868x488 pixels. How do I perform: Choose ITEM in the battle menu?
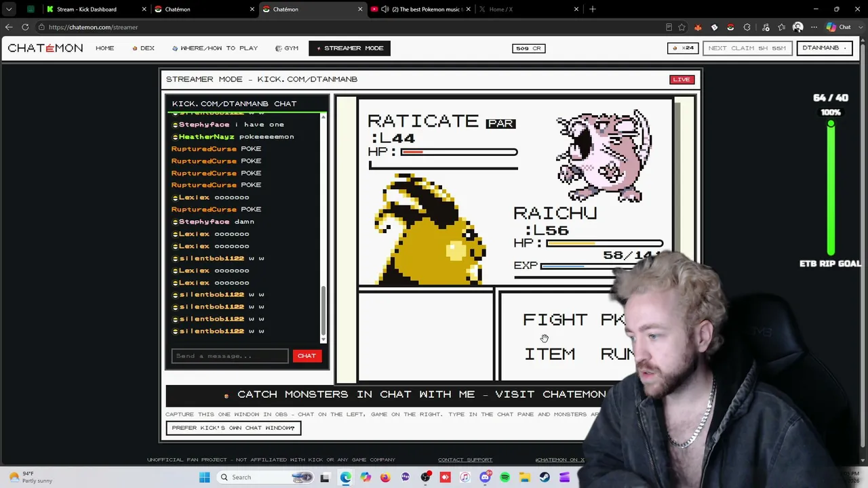pyautogui.click(x=550, y=354)
